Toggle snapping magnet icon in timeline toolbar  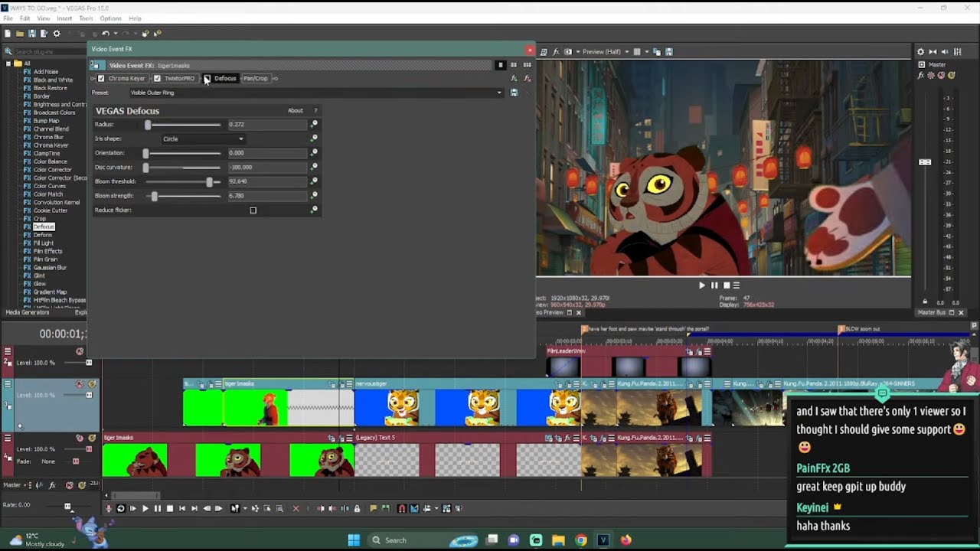point(402,509)
